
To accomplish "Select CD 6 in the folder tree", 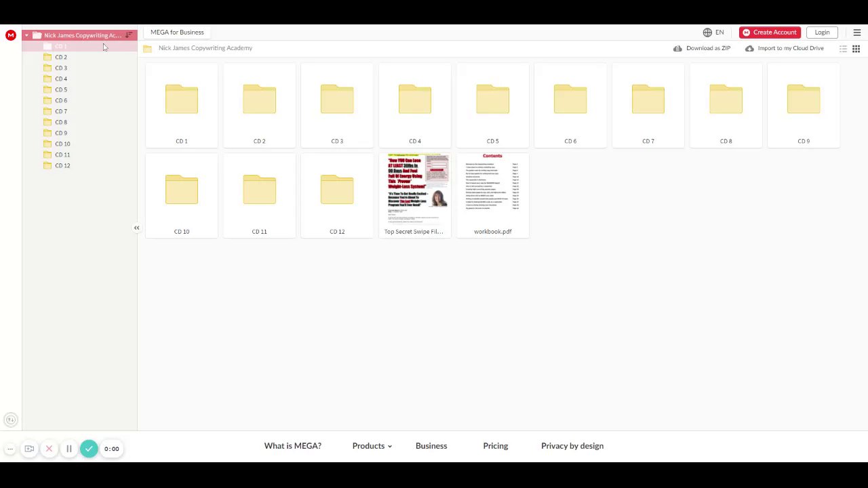I will (79, 100).
